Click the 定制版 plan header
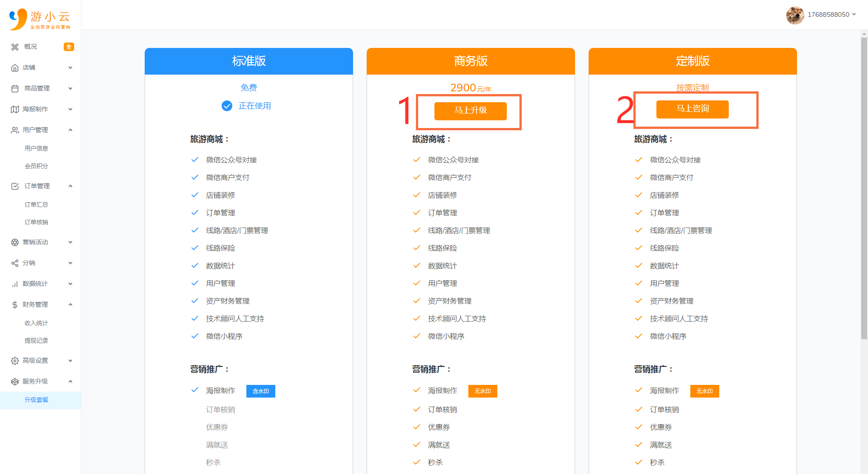Screen dimensions: 868x474 coord(693,61)
